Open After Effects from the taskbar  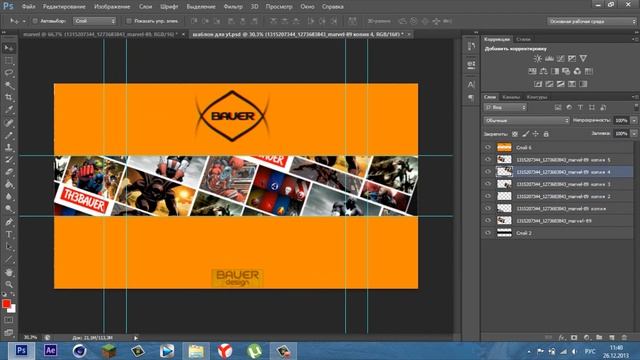coord(50,351)
